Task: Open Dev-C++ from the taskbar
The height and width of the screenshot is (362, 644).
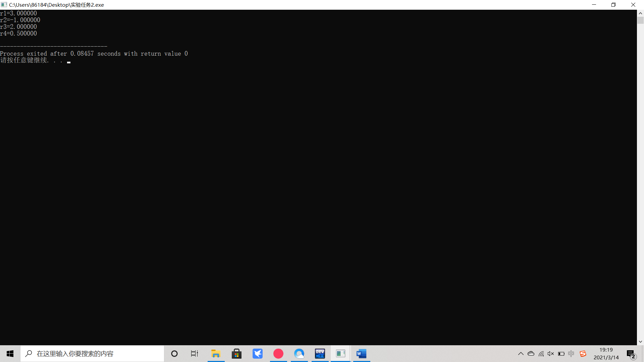Action: [320, 354]
